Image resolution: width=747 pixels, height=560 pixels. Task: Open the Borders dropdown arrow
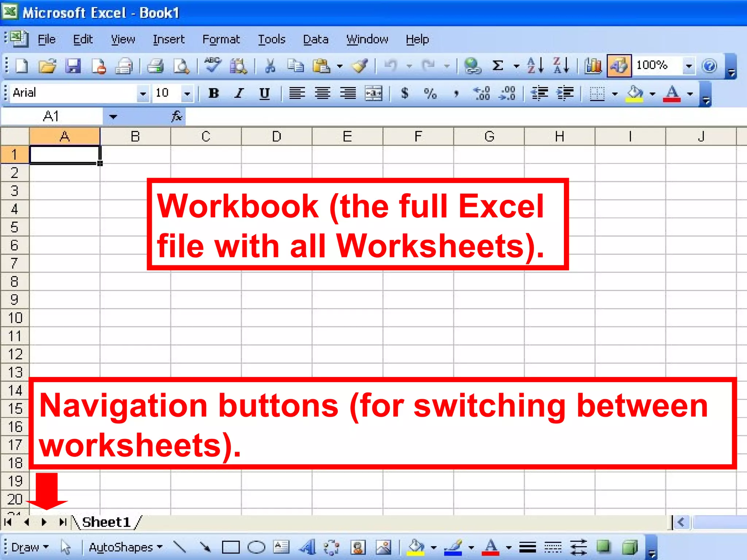pos(615,94)
